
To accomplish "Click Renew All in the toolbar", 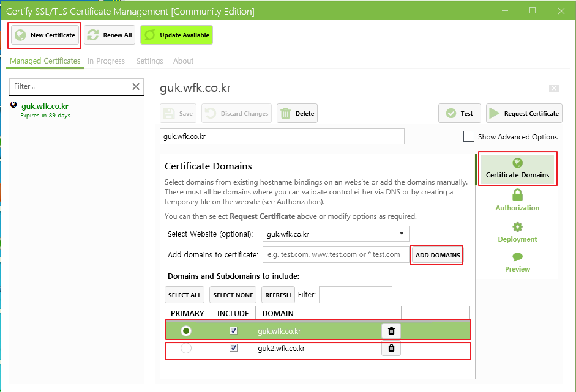I will pos(110,35).
